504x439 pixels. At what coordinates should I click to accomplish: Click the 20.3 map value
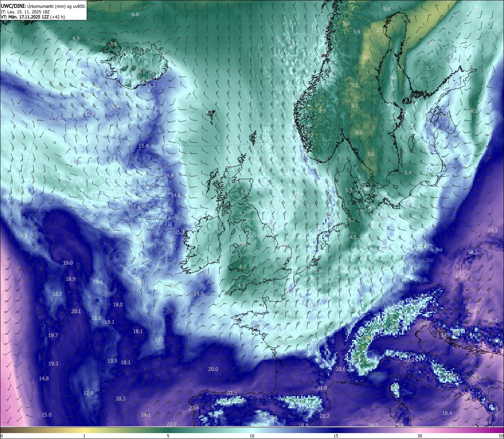click(120, 398)
